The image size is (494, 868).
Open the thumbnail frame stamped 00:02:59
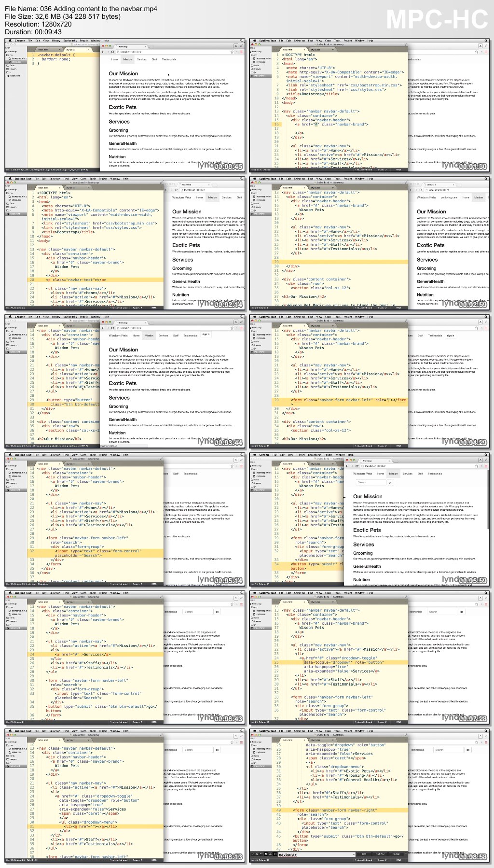(x=370, y=243)
